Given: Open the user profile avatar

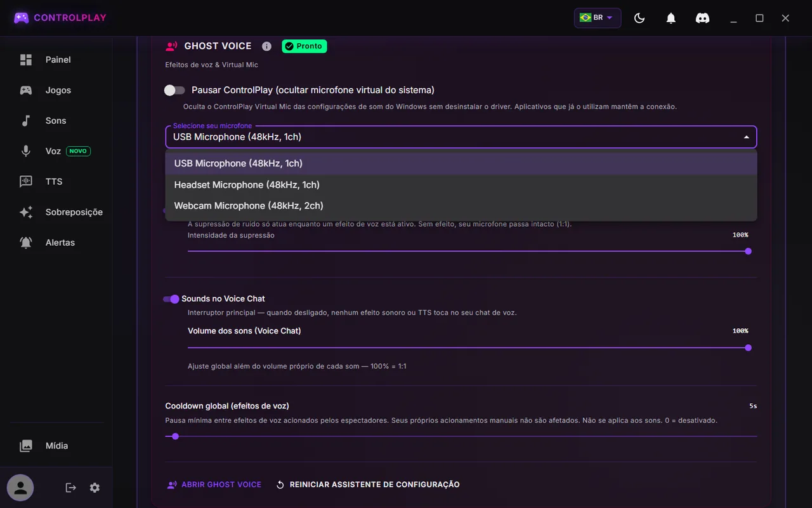Looking at the screenshot, I should pyautogui.click(x=20, y=488).
